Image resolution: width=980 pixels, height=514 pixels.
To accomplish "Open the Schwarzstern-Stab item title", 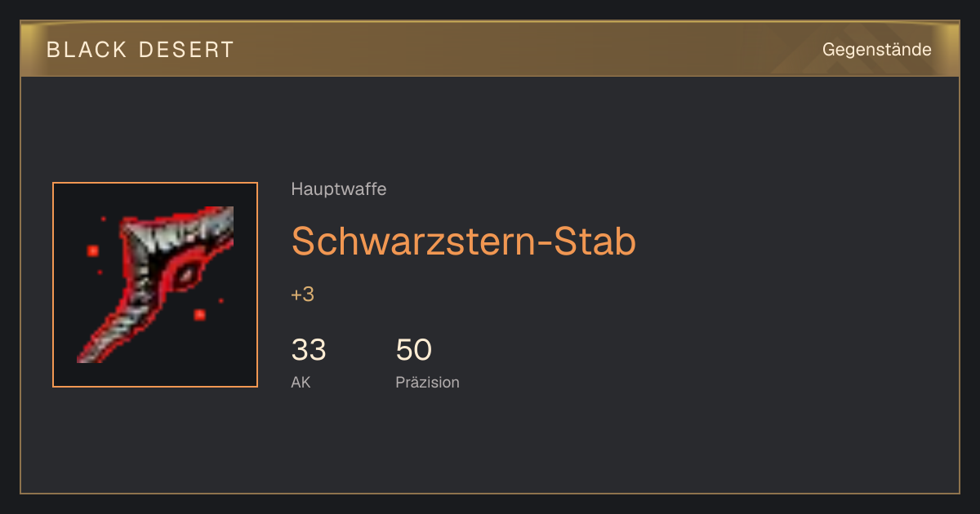I will pos(463,241).
